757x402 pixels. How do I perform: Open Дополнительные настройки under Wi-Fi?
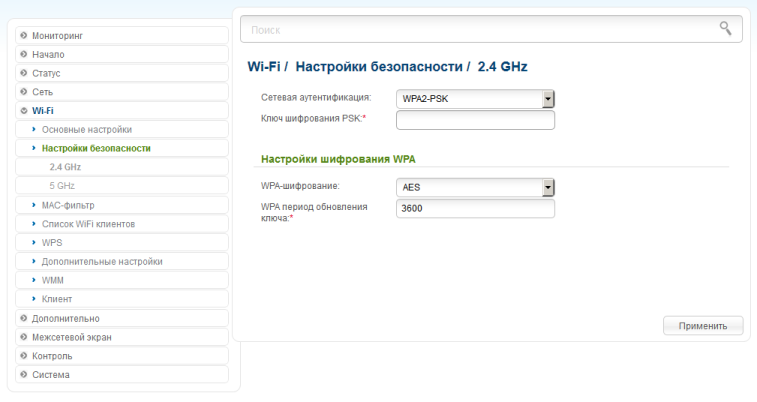[122, 262]
